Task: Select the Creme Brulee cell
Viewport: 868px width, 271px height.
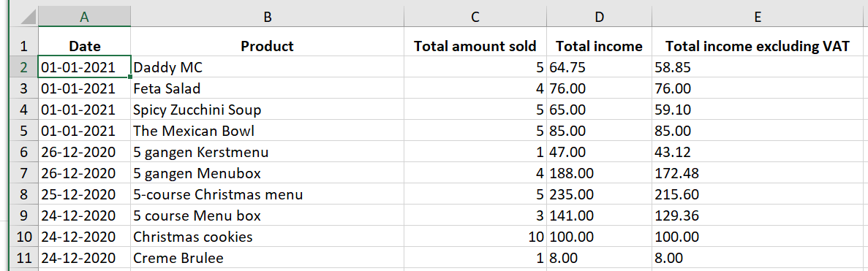Action: click(x=268, y=258)
